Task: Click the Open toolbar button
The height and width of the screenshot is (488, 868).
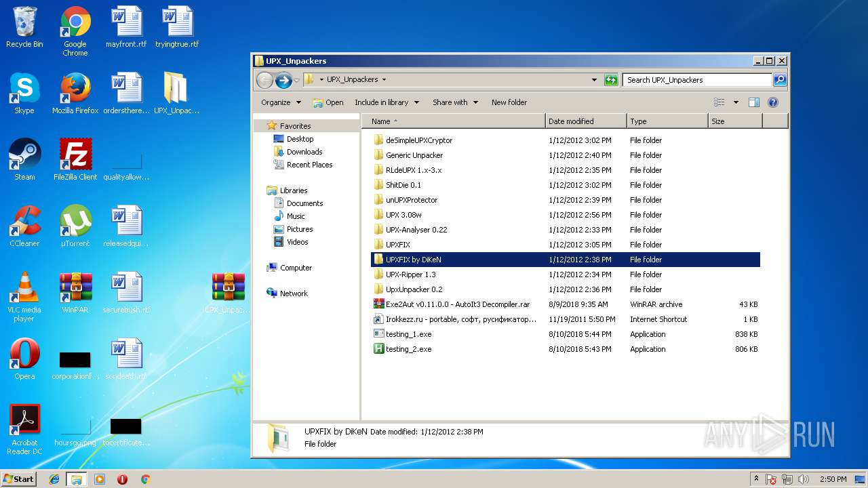Action: 328,102
